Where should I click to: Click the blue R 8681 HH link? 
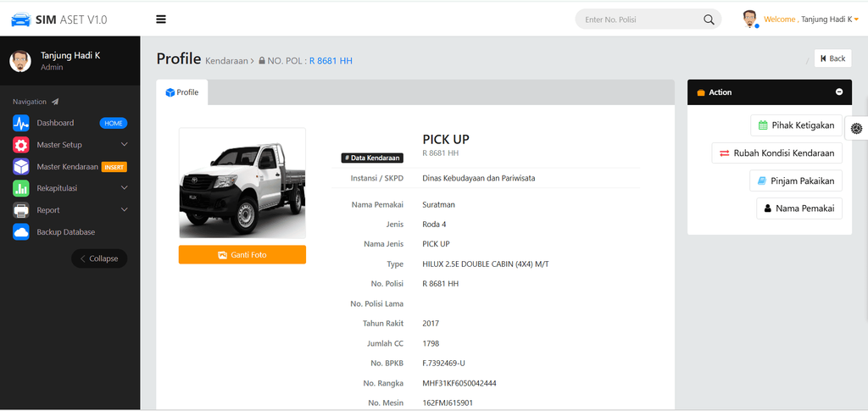click(331, 61)
